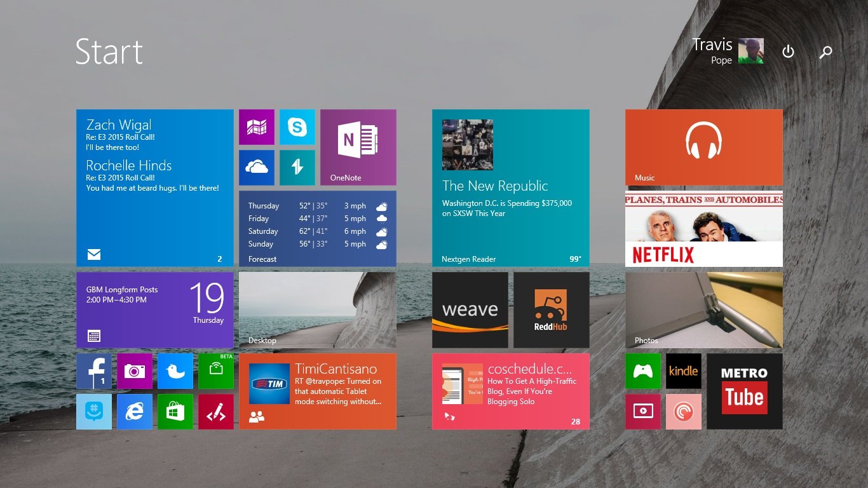Open the Netflix tile

pos(704,229)
